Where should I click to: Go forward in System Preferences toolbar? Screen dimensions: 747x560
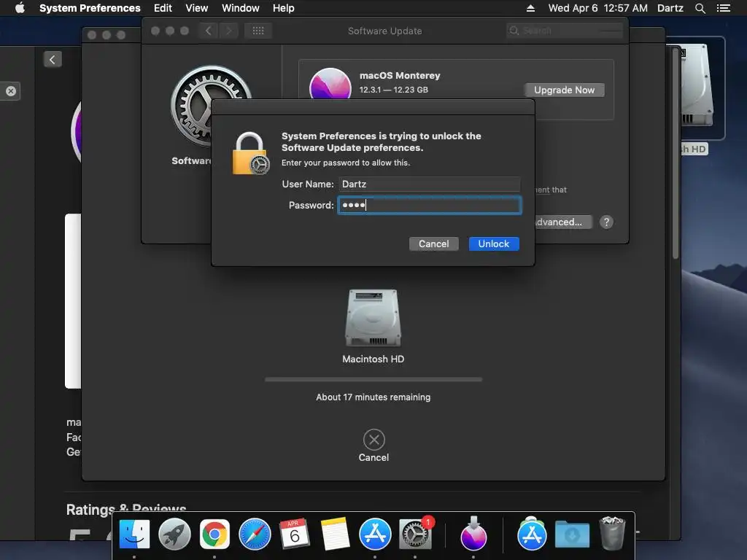tap(228, 31)
